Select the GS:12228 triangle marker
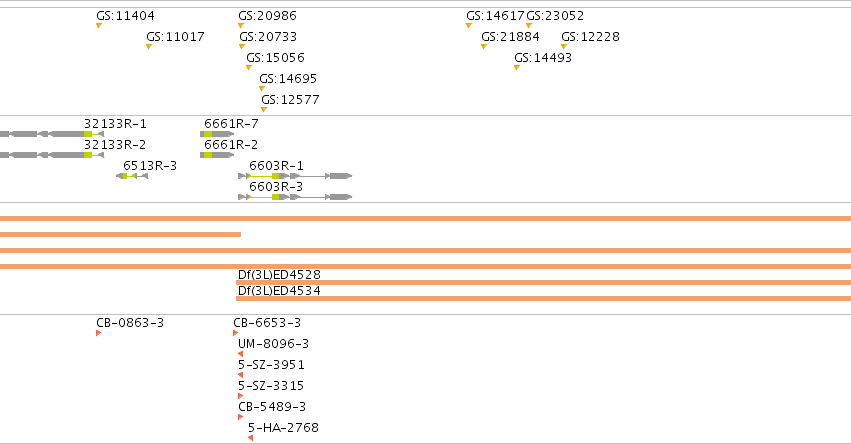Viewport: 851px width, 444px height. tap(564, 47)
